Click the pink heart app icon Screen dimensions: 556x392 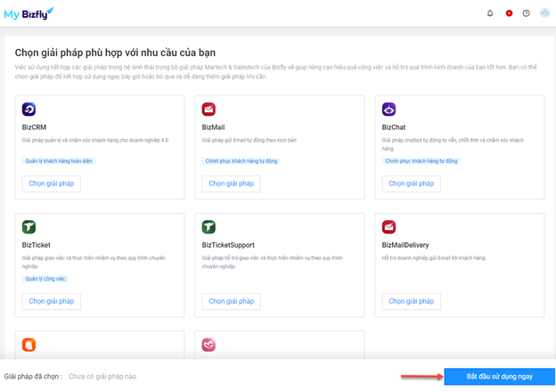tap(208, 345)
